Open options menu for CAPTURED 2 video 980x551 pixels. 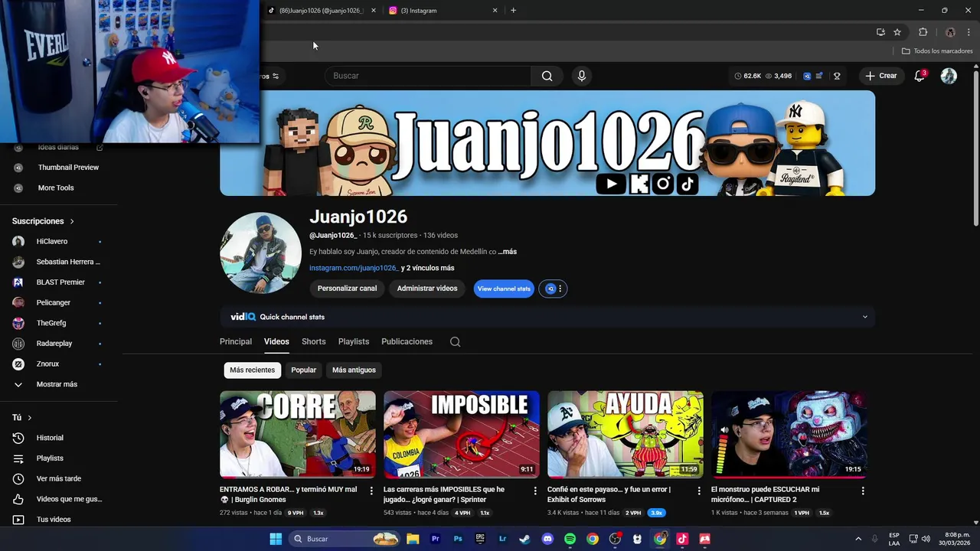pyautogui.click(x=863, y=491)
